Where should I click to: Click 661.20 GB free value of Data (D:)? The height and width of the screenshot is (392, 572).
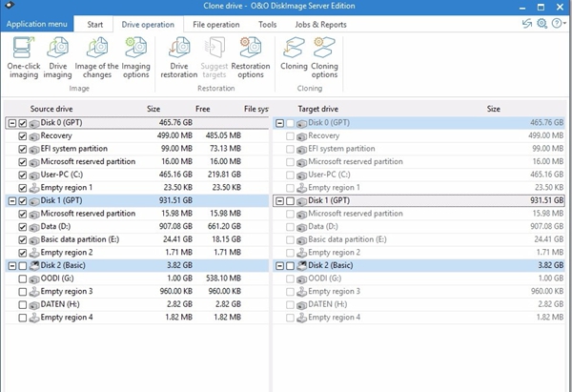click(224, 227)
